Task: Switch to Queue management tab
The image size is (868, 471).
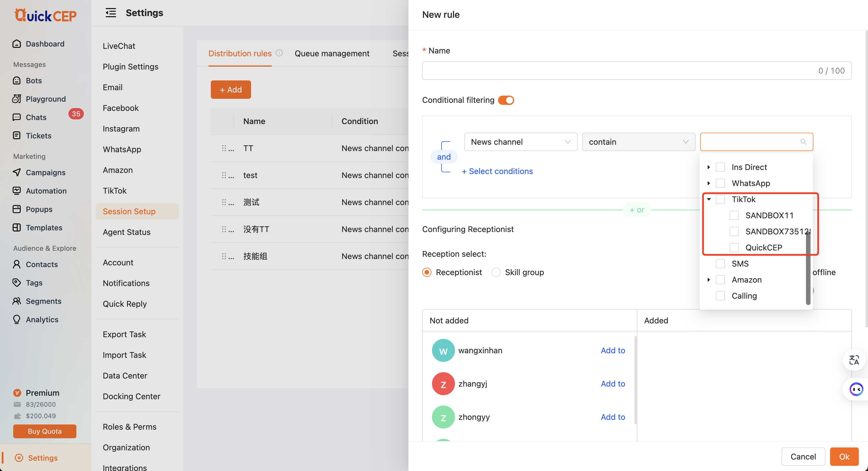Action: tap(332, 53)
